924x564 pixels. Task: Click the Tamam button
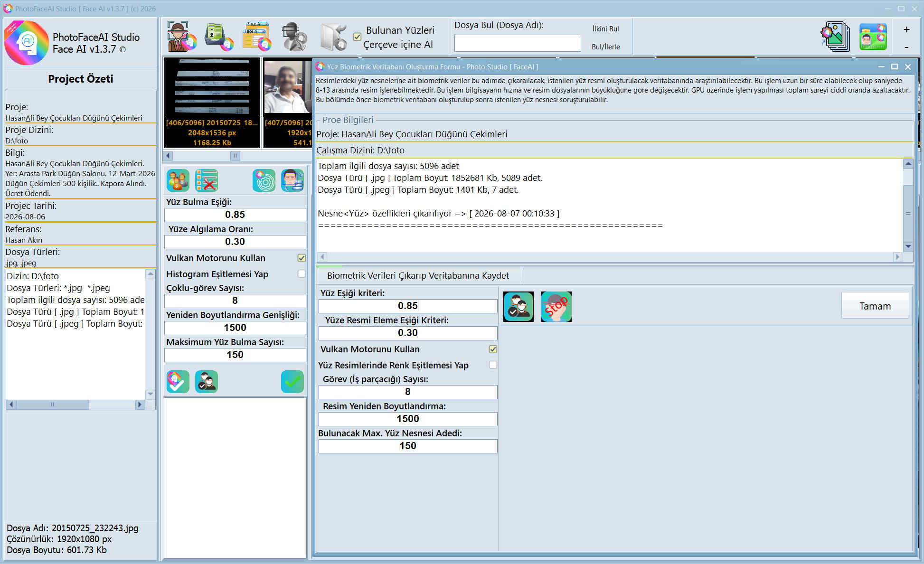(875, 306)
